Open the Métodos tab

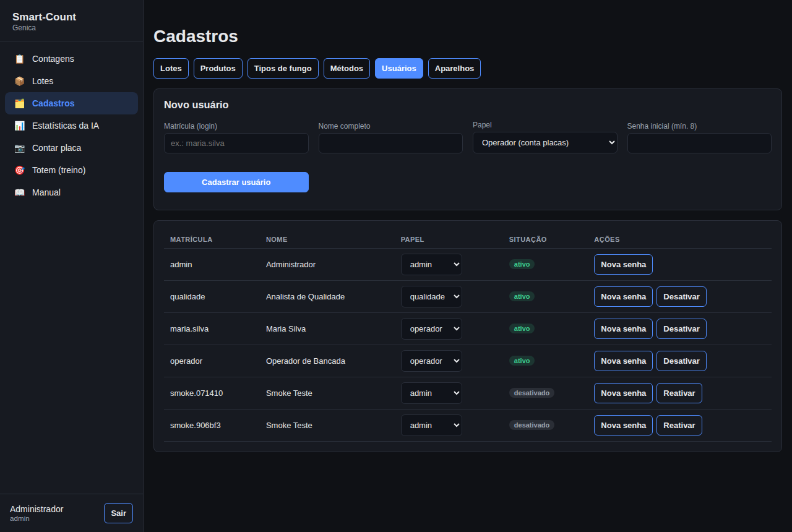point(346,68)
